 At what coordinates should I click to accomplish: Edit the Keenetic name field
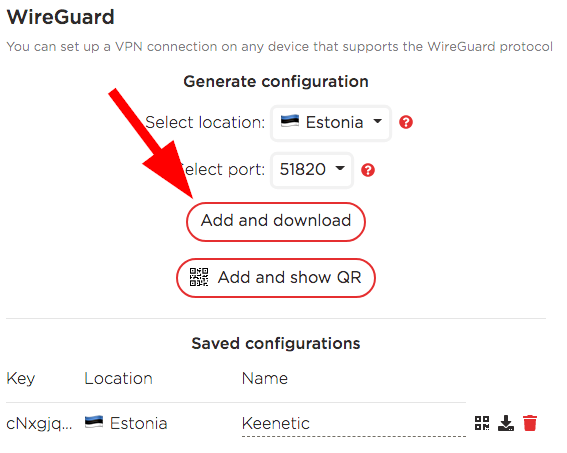click(x=354, y=423)
